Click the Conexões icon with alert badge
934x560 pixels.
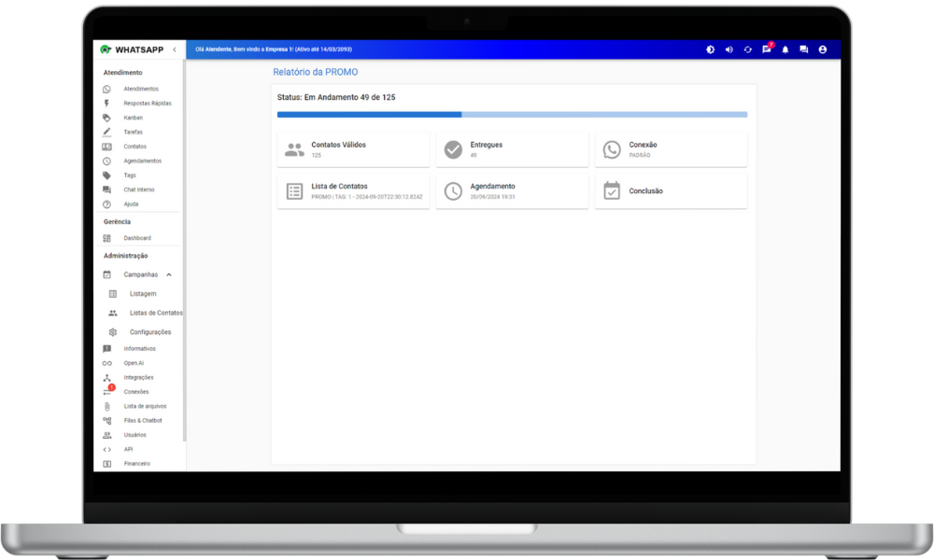[x=107, y=392]
